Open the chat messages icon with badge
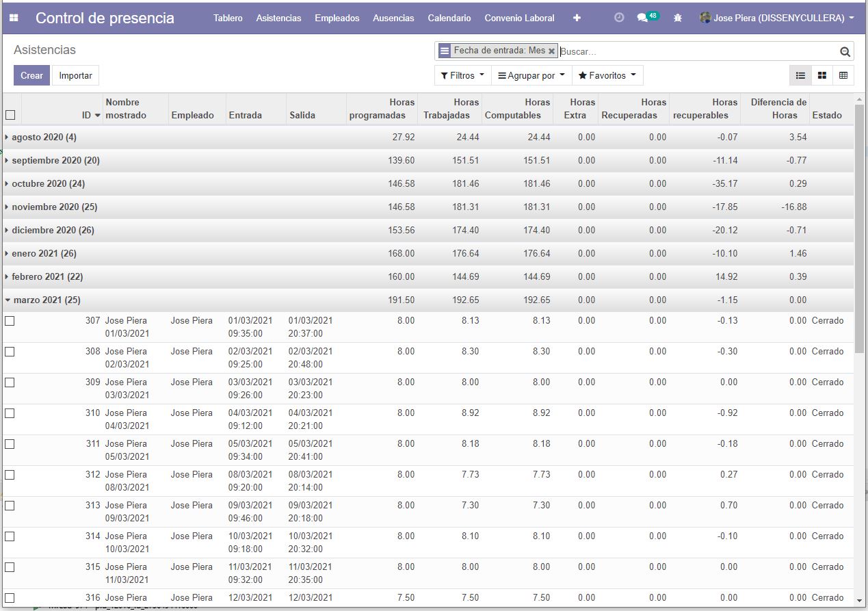This screenshot has width=868, height=611. (643, 18)
